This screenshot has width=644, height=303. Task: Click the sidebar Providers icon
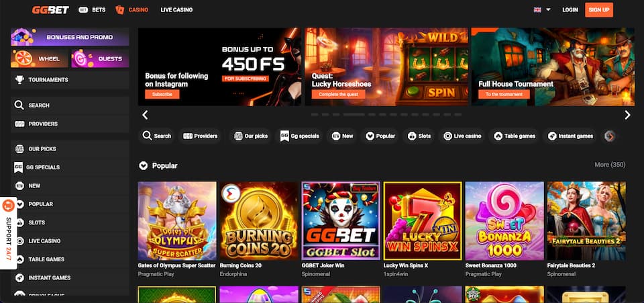(19, 124)
